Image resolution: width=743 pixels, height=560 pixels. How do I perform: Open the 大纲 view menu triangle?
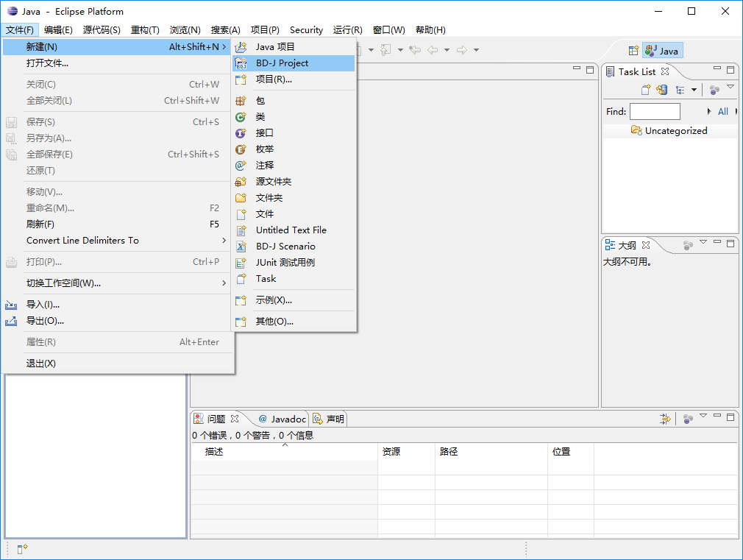click(x=703, y=242)
